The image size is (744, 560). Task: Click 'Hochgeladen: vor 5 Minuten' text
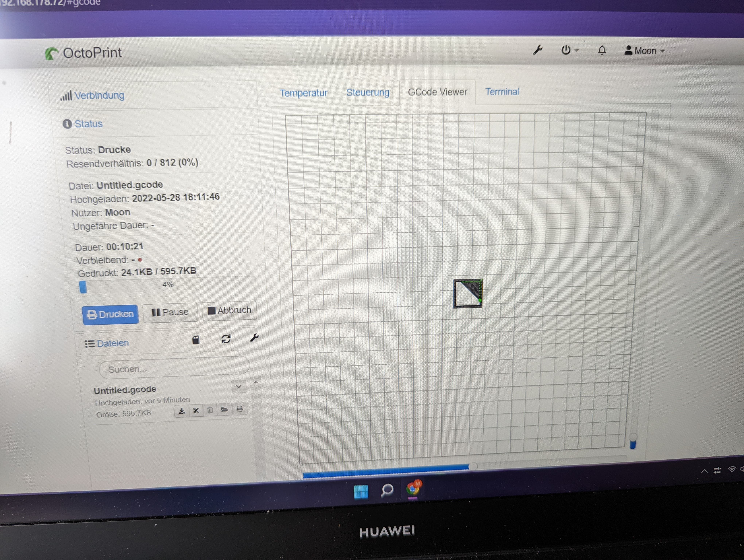point(142,401)
